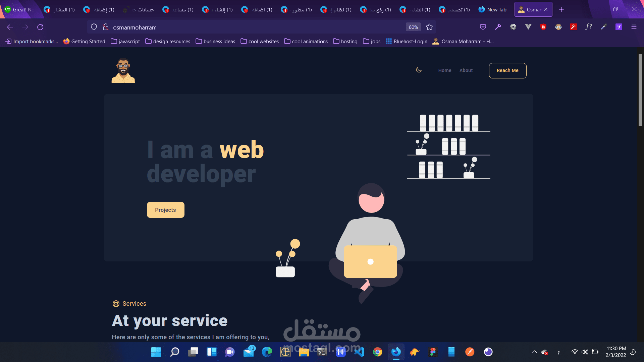Viewport: 644px width, 362px height.
Task: Launch Microsoft Edge from taskbar
Action: click(x=267, y=352)
